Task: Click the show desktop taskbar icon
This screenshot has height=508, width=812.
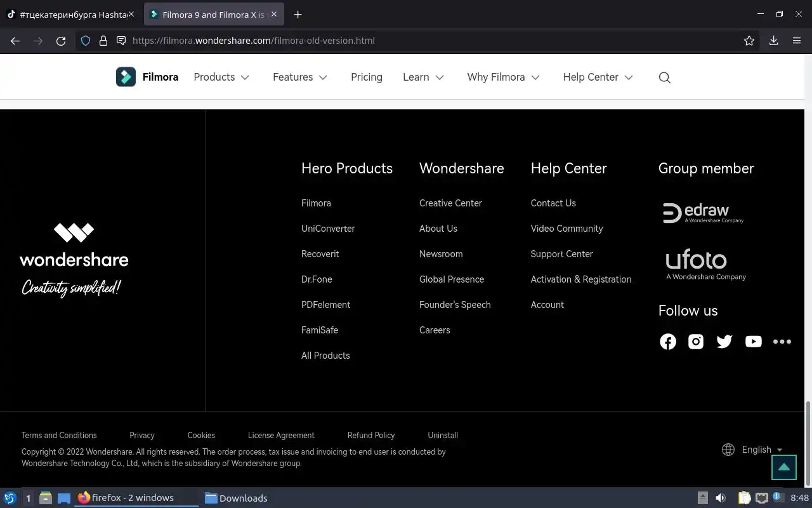Action: pos(64,498)
